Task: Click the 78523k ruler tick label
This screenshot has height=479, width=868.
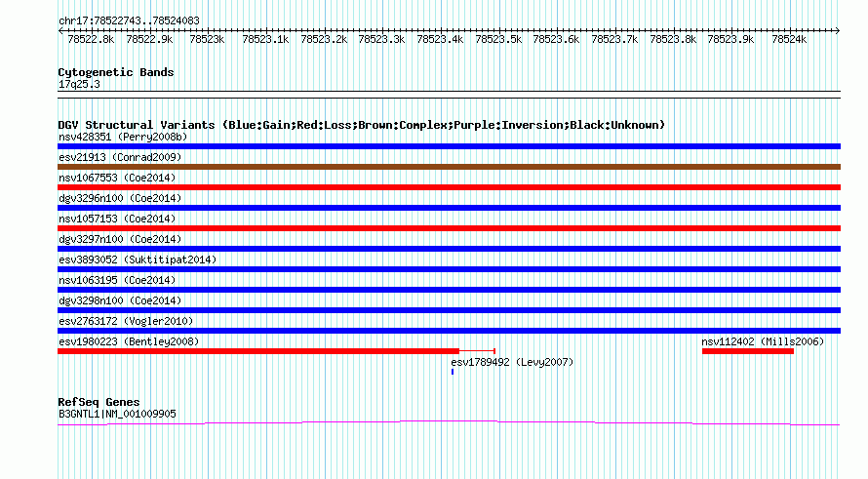Action: (207, 39)
